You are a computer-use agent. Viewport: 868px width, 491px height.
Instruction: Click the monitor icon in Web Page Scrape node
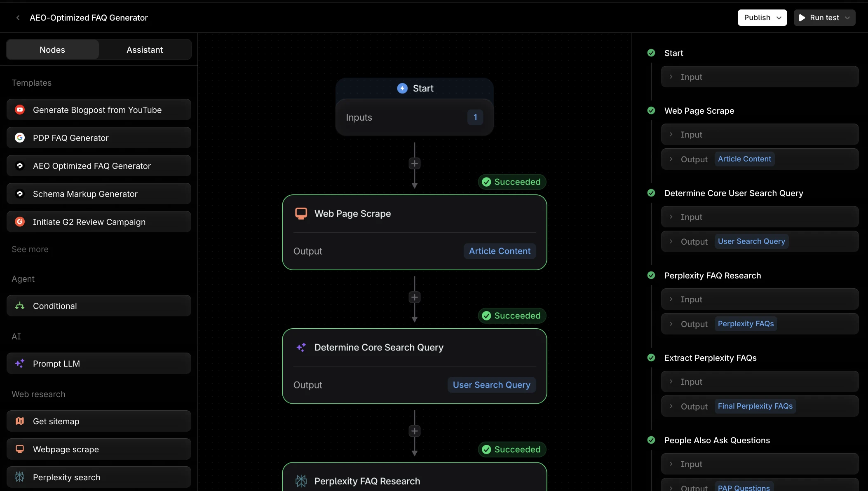click(301, 213)
